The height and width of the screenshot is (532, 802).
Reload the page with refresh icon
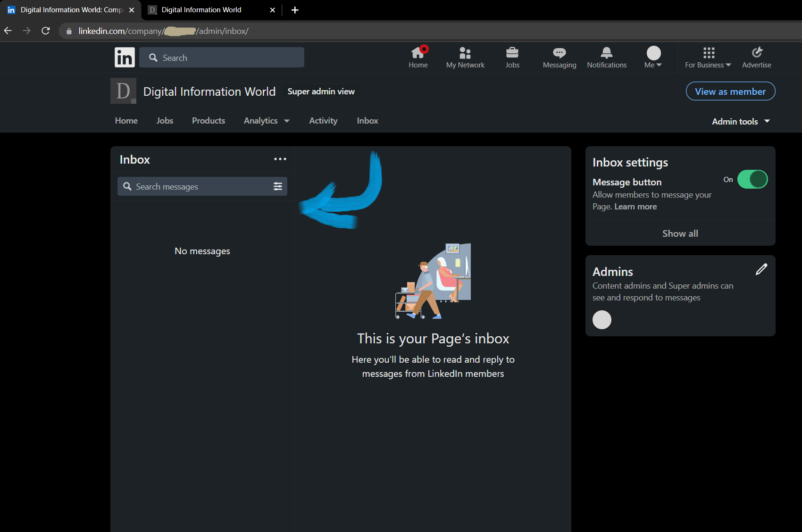[46, 31]
